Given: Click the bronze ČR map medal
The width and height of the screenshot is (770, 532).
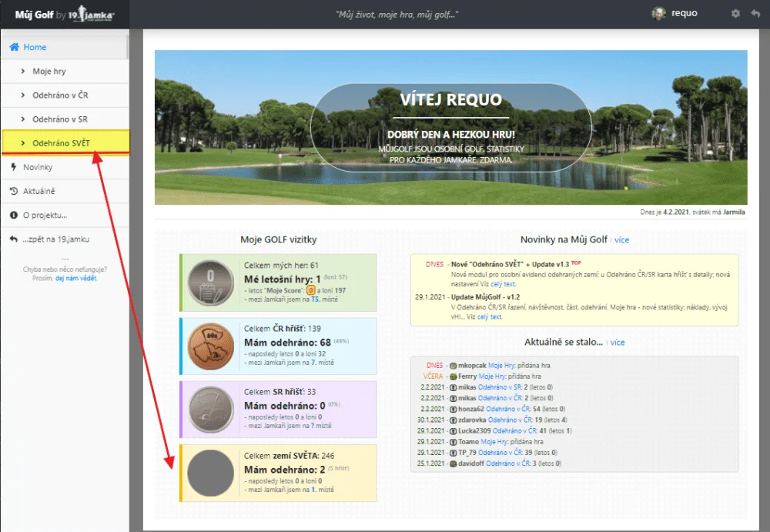Looking at the screenshot, I should tap(211, 346).
